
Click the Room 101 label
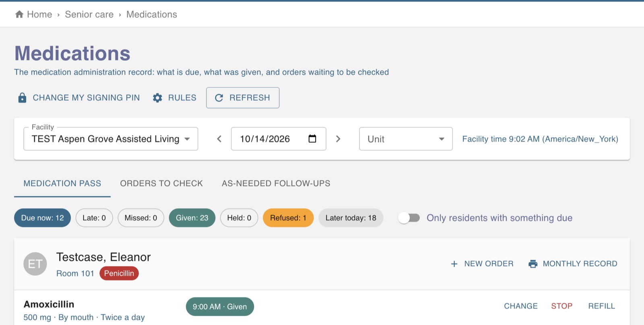tap(75, 274)
